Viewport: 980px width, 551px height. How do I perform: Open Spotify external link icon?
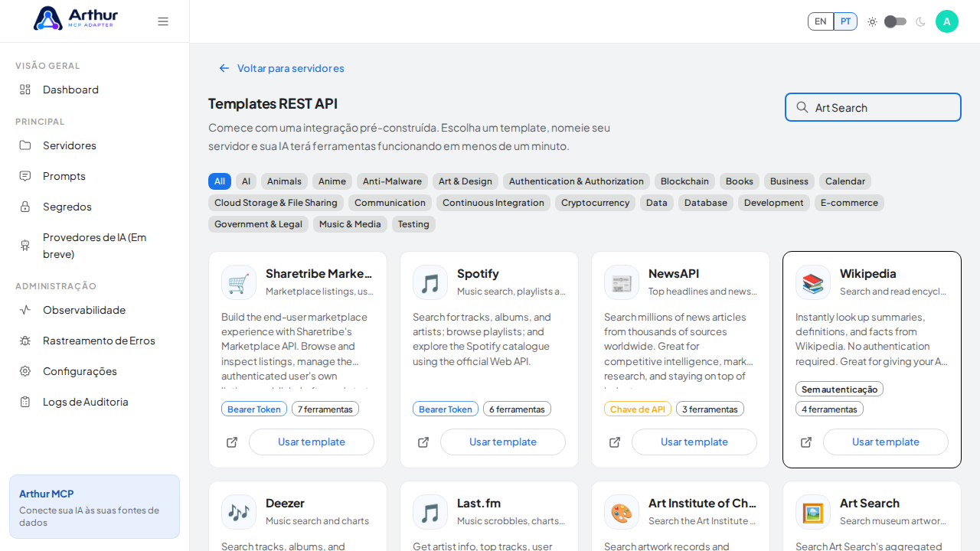[x=423, y=442]
